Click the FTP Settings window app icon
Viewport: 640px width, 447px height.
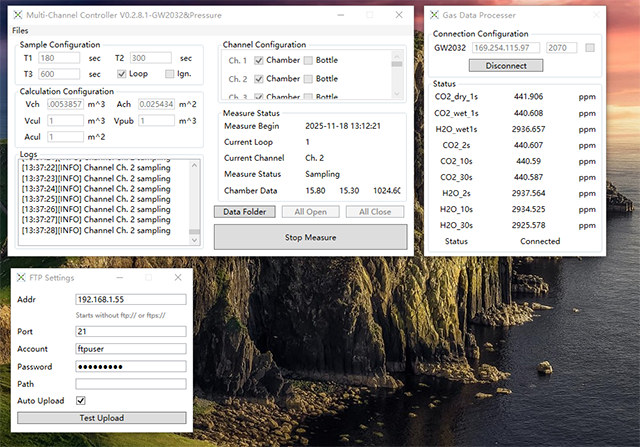click(21, 277)
